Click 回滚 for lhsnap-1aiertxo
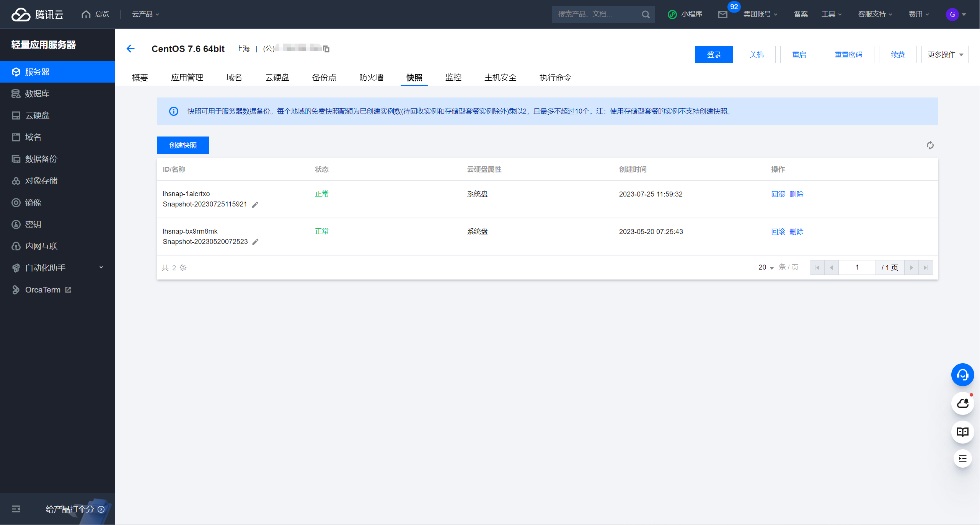 tap(778, 194)
